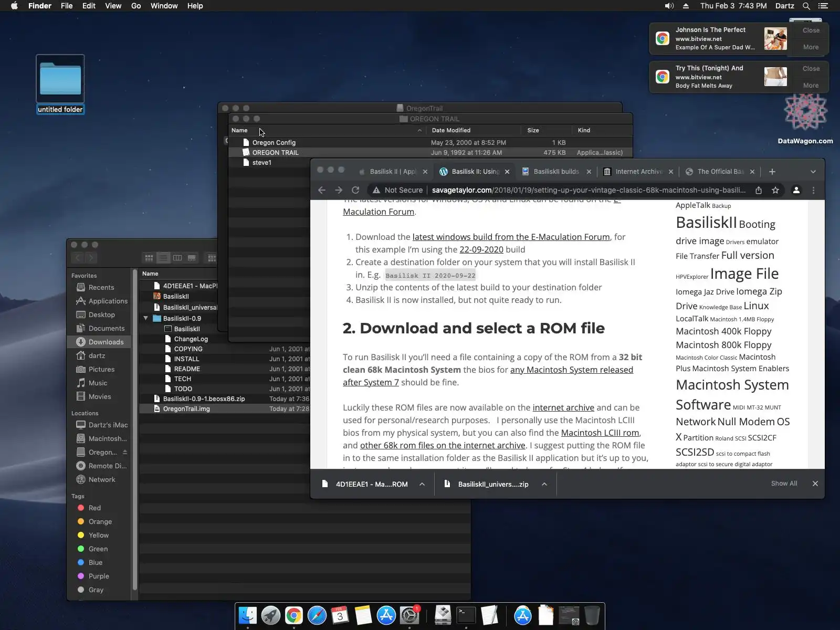Switch to the Internet Archive tab
This screenshot has height=630, width=840.
638,172
